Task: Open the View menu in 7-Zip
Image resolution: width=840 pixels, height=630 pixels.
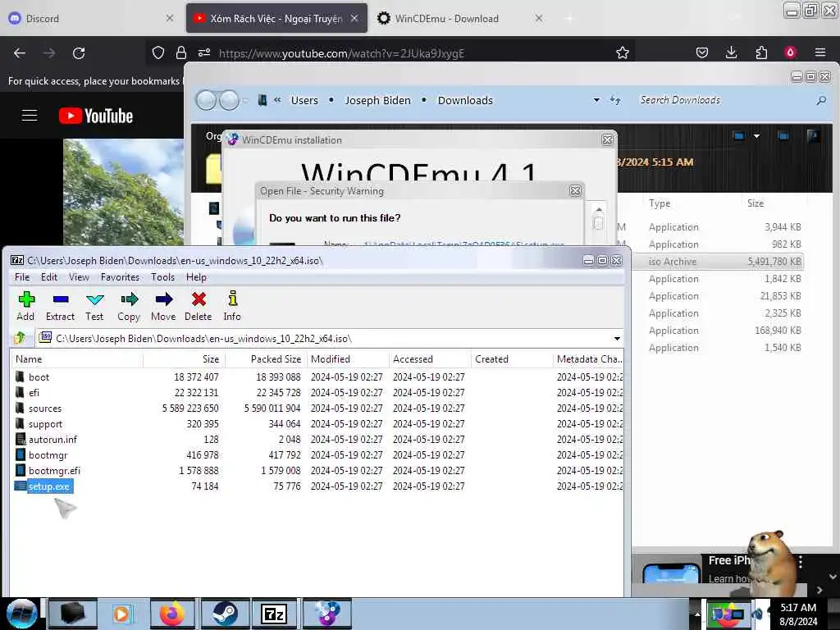Action: coord(79,277)
